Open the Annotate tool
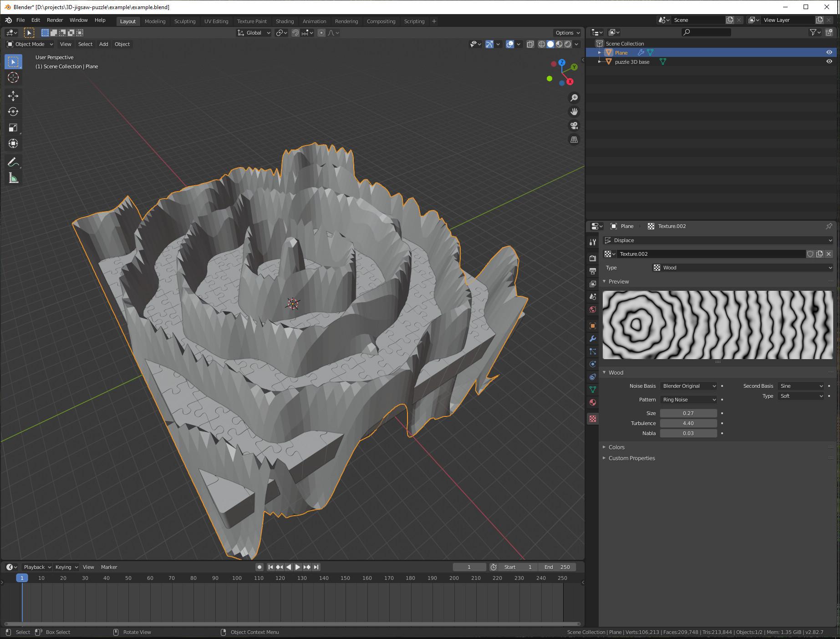Viewport: 840px width, 639px height. 13,162
